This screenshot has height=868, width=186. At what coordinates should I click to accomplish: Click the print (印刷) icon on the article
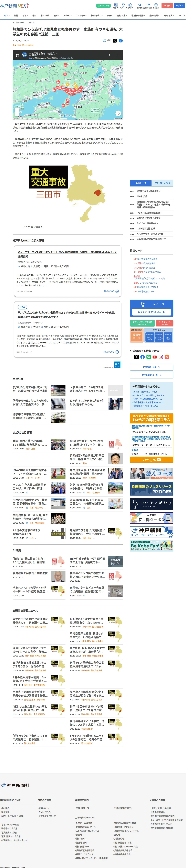107,41
